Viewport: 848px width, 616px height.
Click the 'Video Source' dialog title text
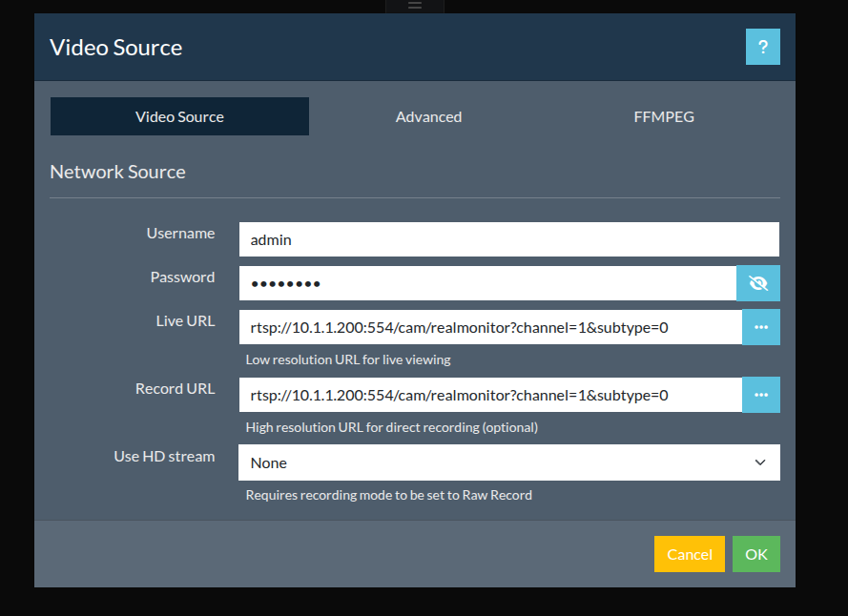[115, 47]
